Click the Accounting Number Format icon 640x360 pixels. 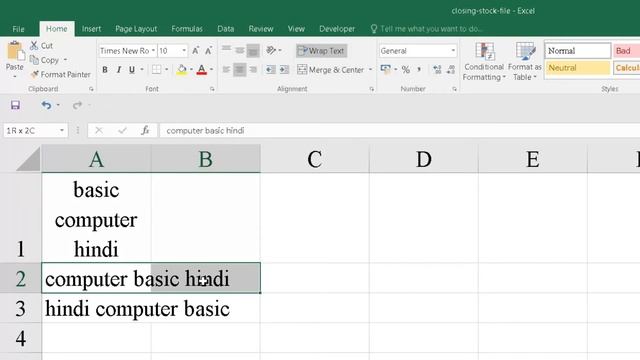pos(385,69)
